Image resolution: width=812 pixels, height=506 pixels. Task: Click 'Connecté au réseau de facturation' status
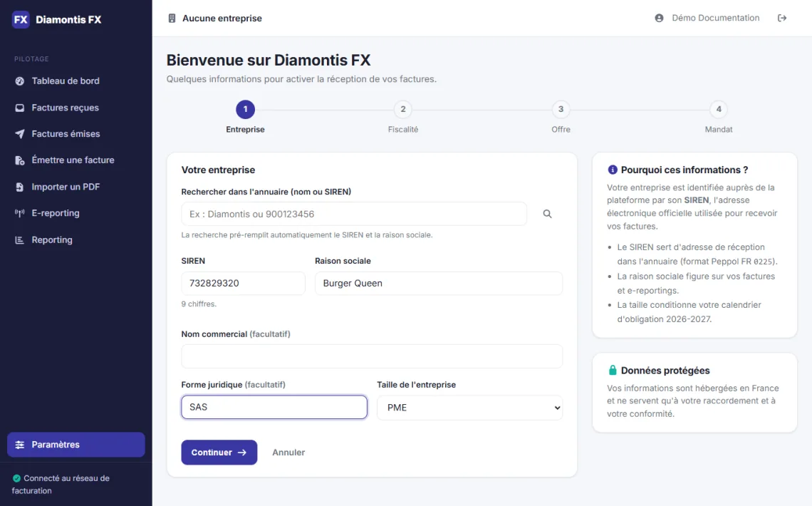click(x=61, y=484)
